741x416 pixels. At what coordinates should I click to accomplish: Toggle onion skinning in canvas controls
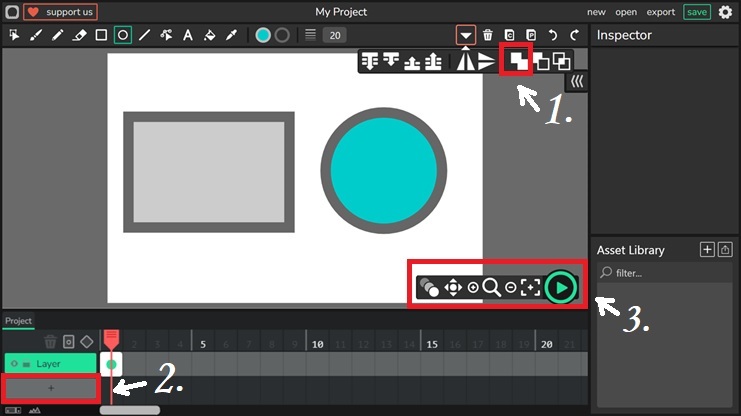(x=430, y=288)
